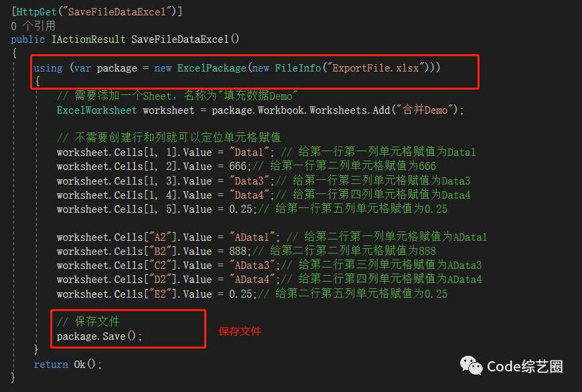This screenshot has height=392, width=582.
Task: Click the ExcelWorksheet type declaration
Action: pyautogui.click(x=96, y=110)
